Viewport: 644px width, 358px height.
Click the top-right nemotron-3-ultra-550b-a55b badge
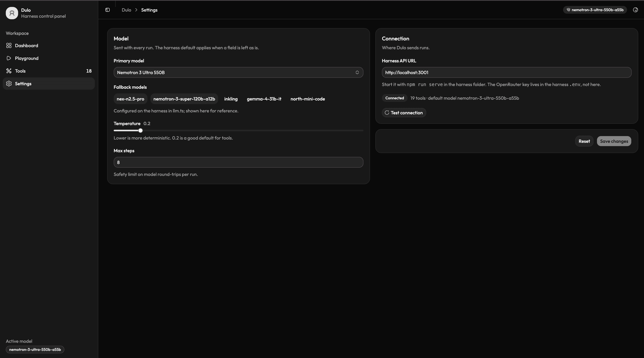[x=595, y=10]
